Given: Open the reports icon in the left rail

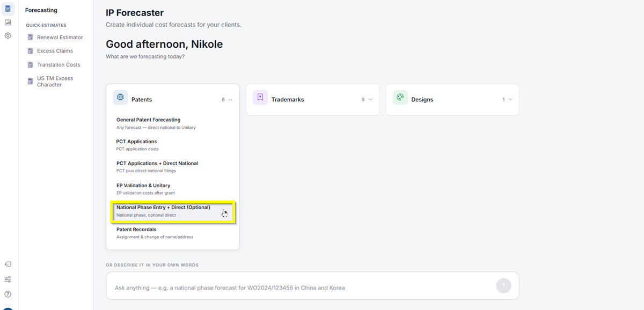Looking at the screenshot, I should pos(8,22).
